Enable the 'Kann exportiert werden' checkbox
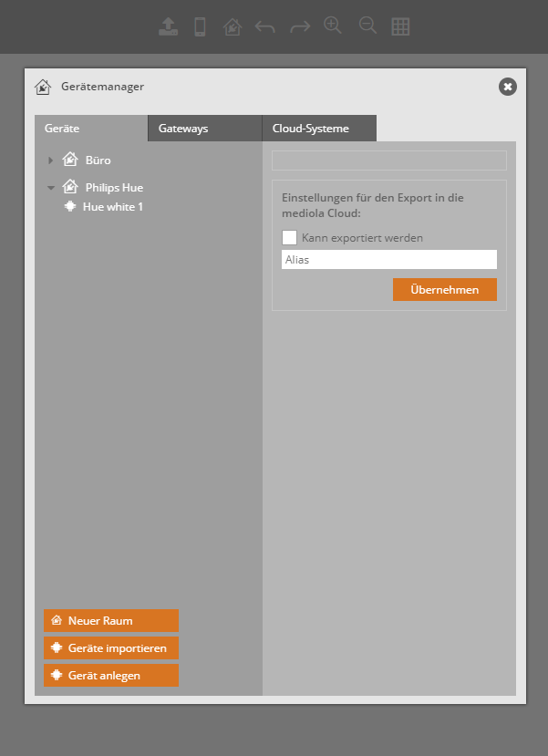 pos(289,238)
